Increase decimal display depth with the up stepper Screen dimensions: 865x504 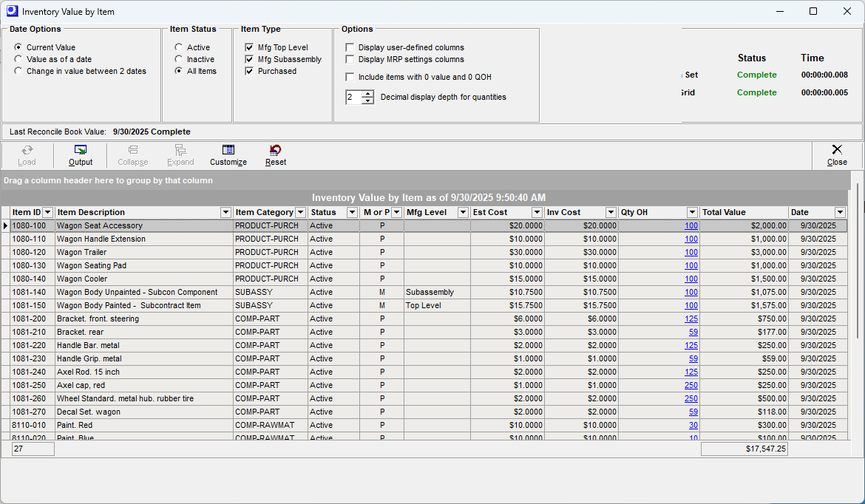pos(367,93)
